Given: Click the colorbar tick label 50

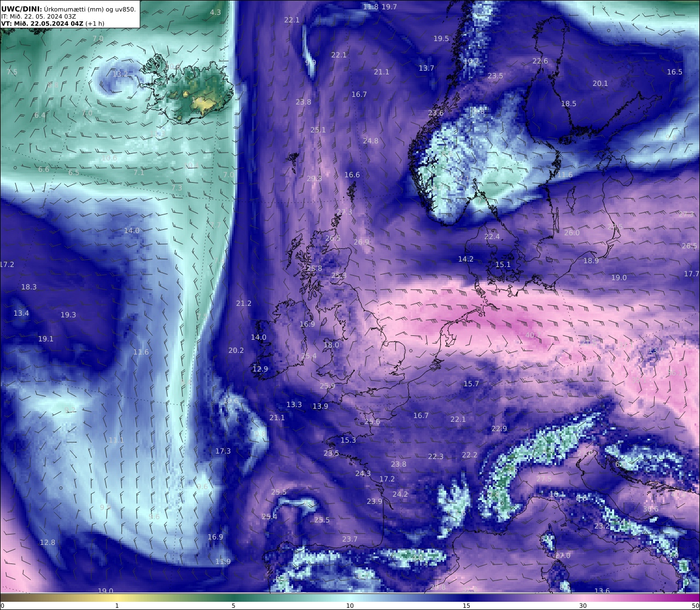Looking at the screenshot, I should click(x=695, y=606).
